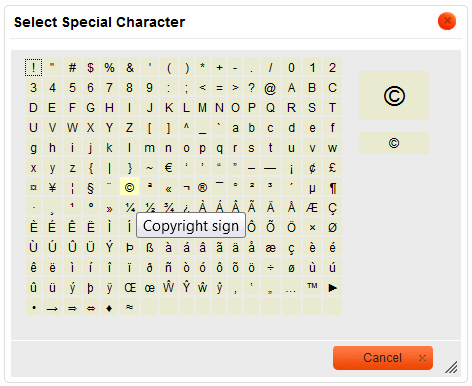Viewport: 472px width, 386px height.
Task: Select the almost equal ≈ symbol
Action: point(129,307)
